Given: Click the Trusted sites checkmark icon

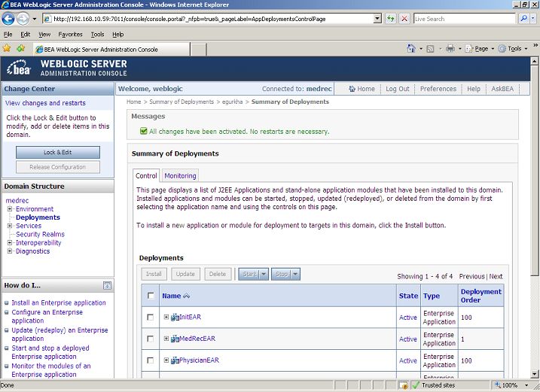Looking at the screenshot, I should 416,385.
